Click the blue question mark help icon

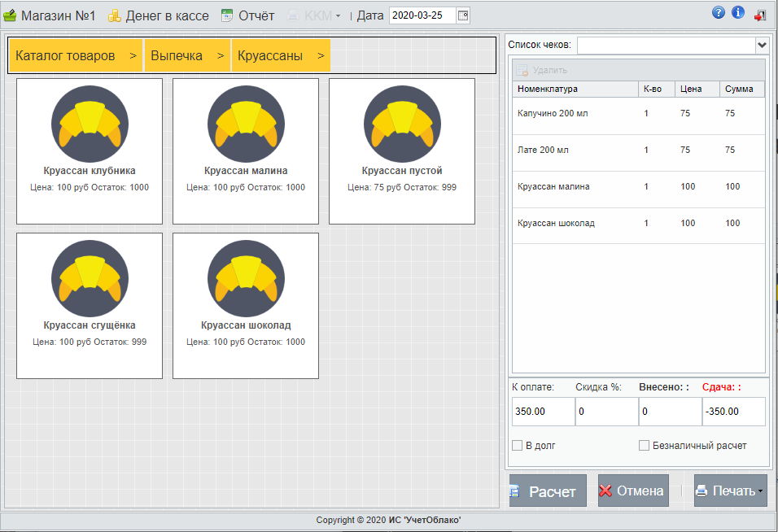[718, 12]
